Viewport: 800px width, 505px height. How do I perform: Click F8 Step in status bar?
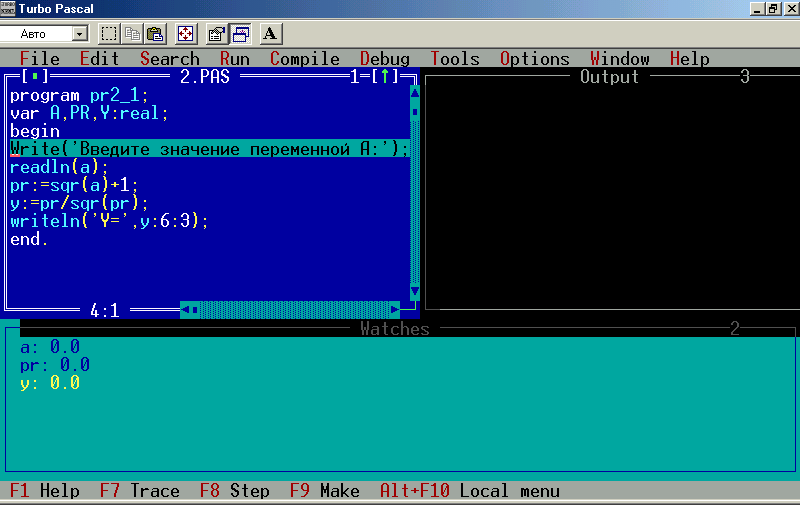click(x=235, y=491)
